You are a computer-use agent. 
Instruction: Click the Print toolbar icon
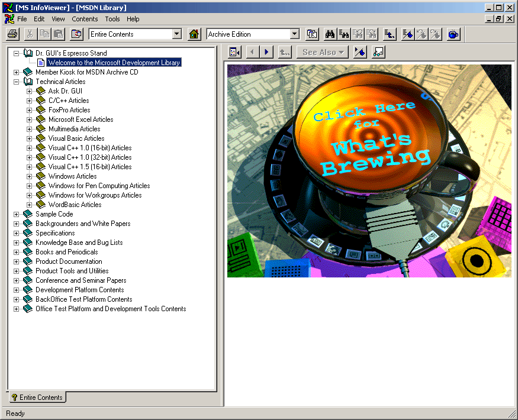coord(12,34)
